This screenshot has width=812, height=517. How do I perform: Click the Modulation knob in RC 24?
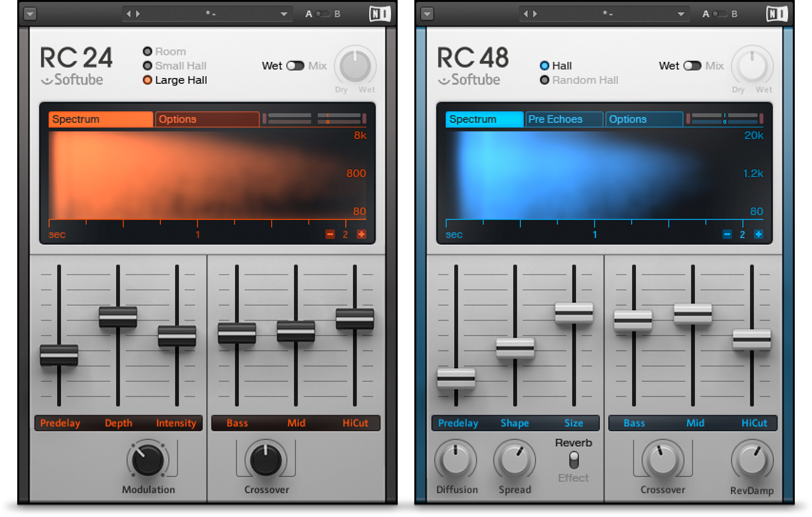click(x=147, y=460)
